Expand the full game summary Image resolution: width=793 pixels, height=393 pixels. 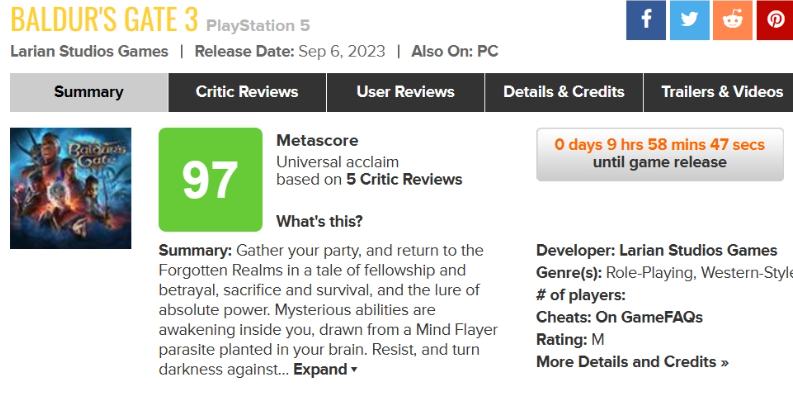tap(325, 369)
